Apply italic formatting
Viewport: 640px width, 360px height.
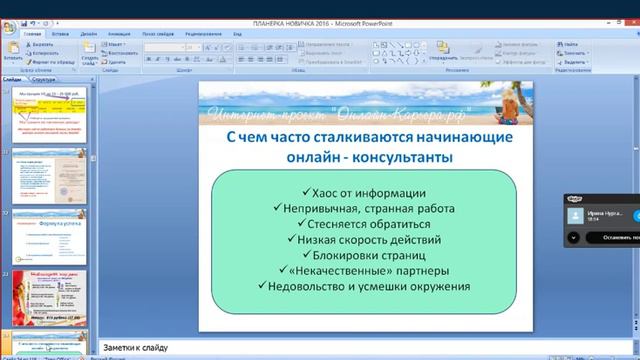pos(158,60)
